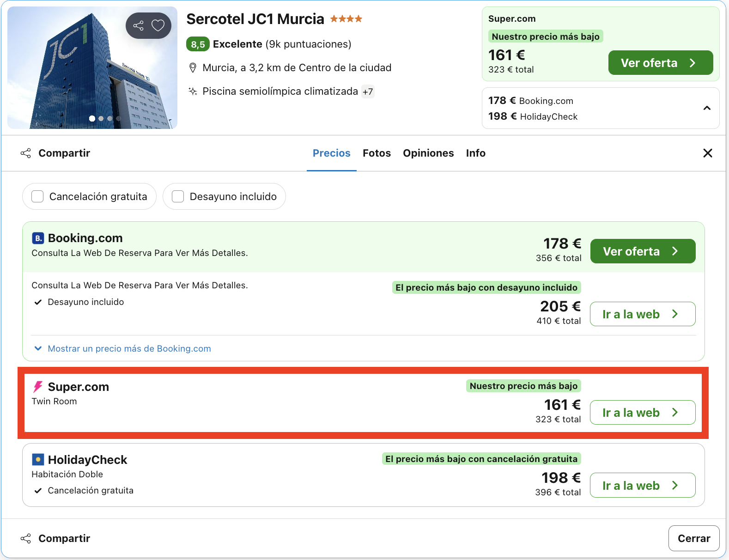Click the location pin icon beside Murcia
The width and height of the screenshot is (729, 560).
click(x=193, y=68)
